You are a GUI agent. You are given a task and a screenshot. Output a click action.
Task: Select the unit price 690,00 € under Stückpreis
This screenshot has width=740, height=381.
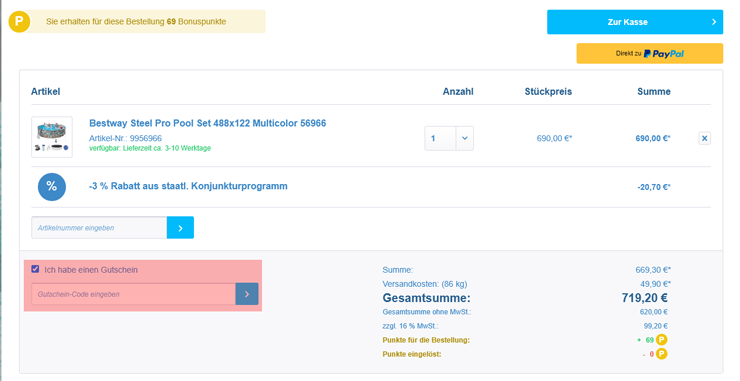click(x=554, y=138)
